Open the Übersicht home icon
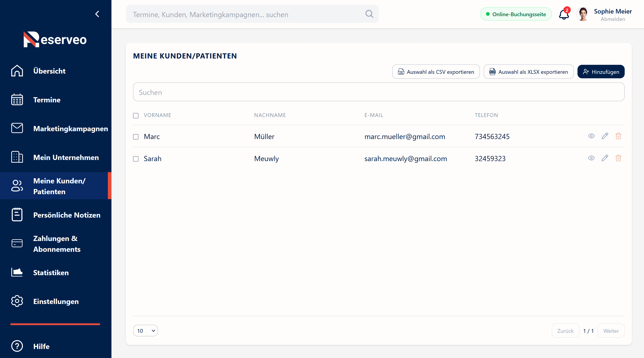The image size is (644, 358). click(x=17, y=71)
